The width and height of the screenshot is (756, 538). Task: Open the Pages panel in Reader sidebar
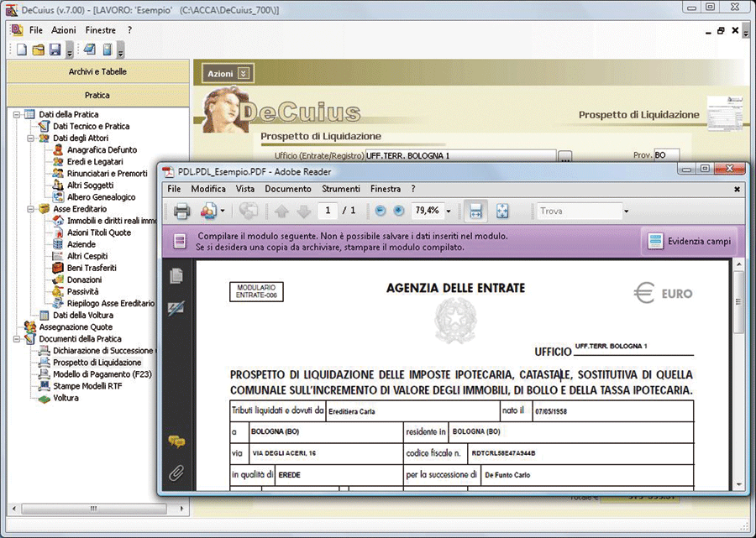tap(176, 275)
